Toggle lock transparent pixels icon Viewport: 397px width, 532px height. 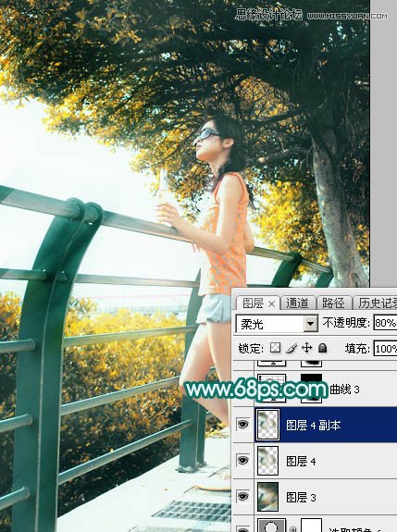click(275, 348)
